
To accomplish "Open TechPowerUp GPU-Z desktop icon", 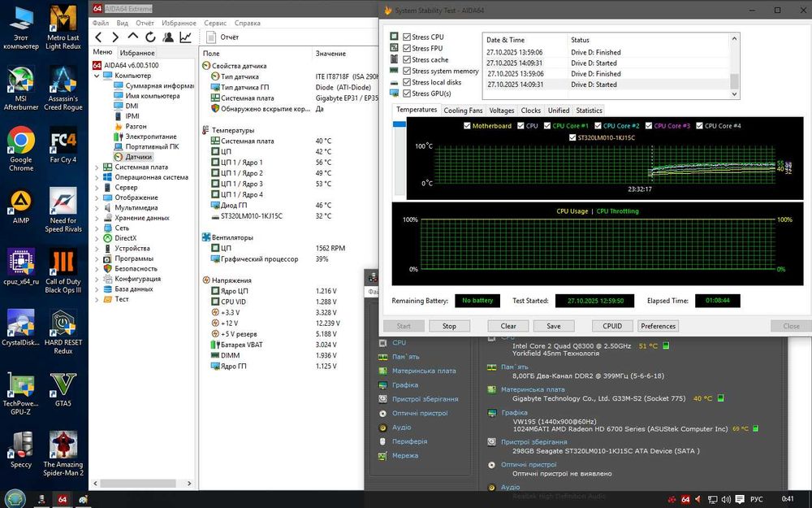I will (x=21, y=393).
